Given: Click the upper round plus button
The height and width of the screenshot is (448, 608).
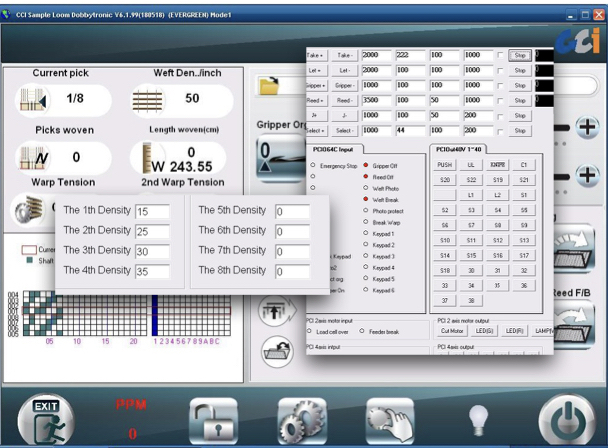Looking at the screenshot, I should click(587, 127).
